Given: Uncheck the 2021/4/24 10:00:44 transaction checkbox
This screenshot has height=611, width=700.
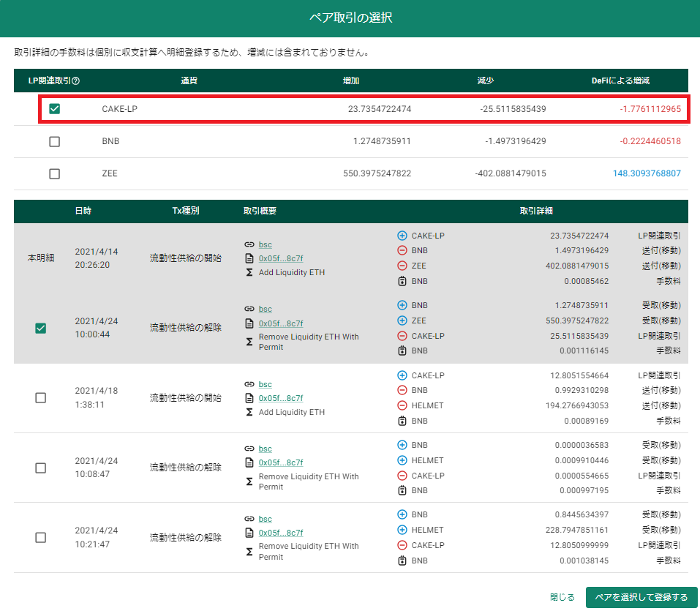Looking at the screenshot, I should click(x=41, y=329).
